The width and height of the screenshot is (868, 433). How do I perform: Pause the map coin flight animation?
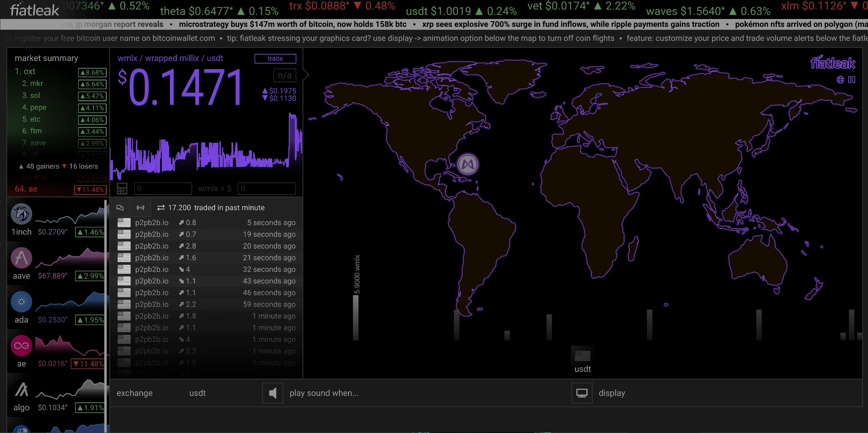pos(852,80)
